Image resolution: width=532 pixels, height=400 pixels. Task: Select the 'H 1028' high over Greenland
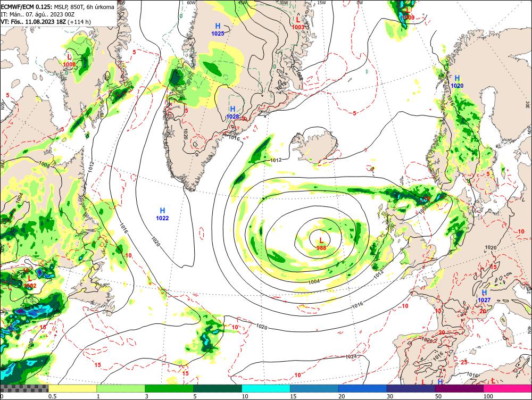(x=233, y=112)
